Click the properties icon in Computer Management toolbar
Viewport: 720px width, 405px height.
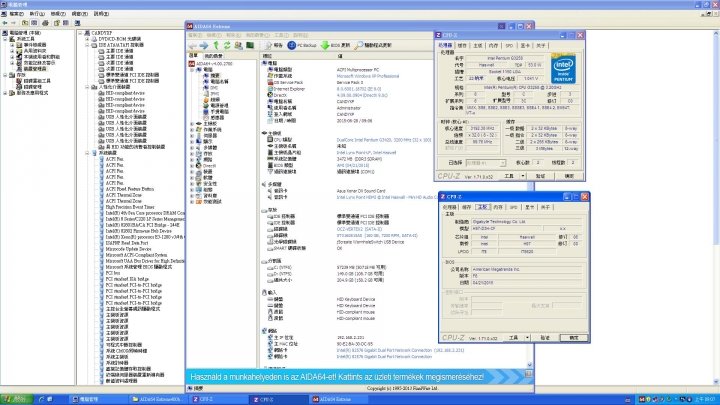56,23
